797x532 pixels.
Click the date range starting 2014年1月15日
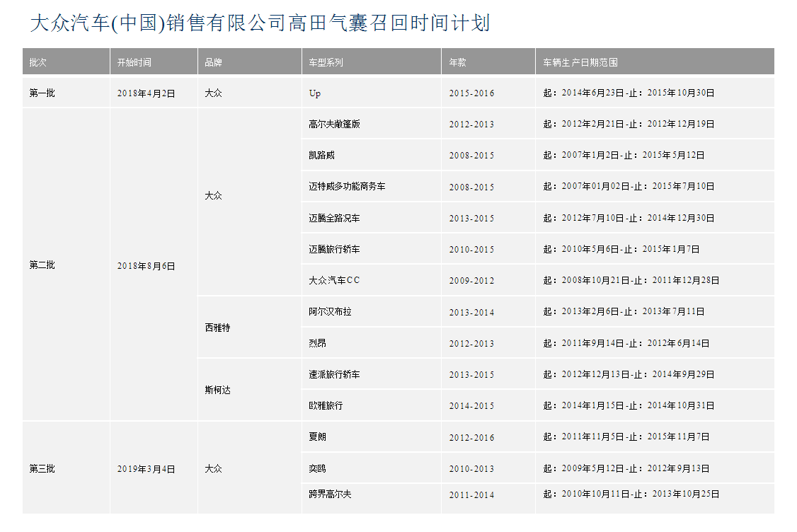click(629, 405)
